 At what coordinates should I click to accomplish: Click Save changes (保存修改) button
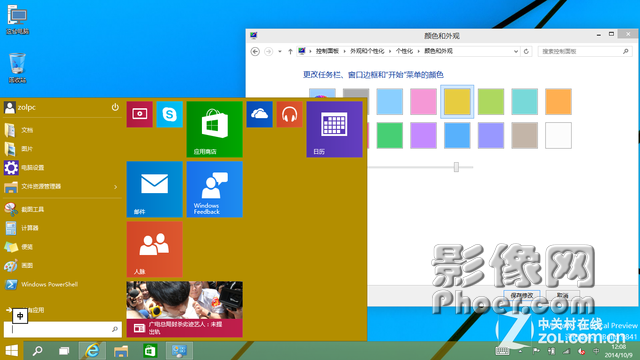click(522, 295)
